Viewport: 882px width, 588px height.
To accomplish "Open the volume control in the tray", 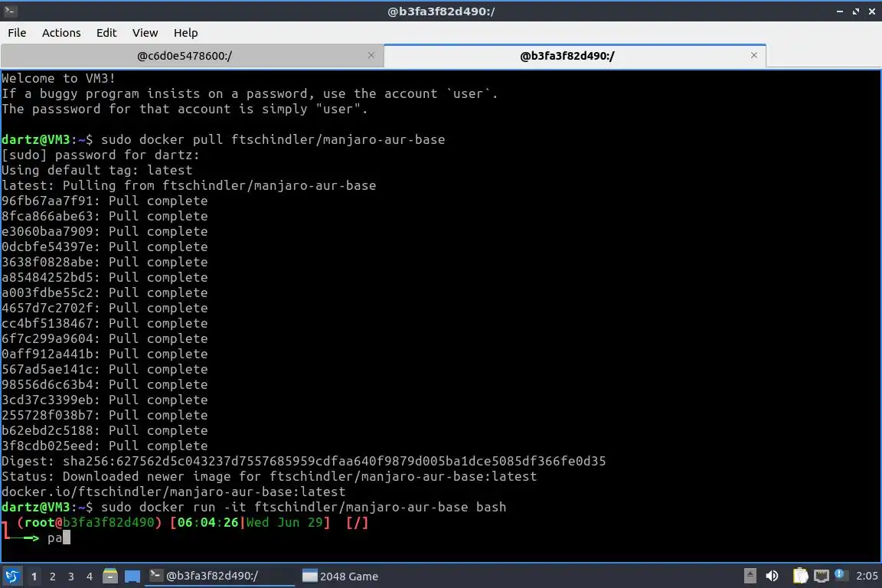I will click(x=772, y=576).
